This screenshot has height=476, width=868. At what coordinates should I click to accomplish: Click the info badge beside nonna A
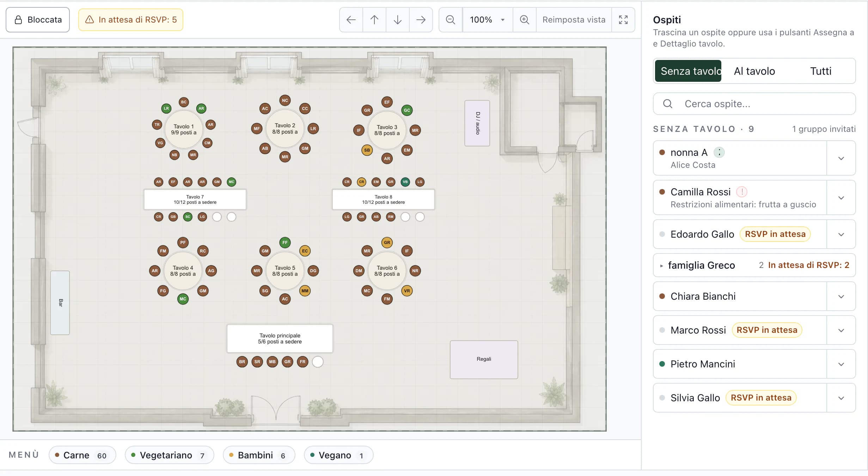coord(719,152)
